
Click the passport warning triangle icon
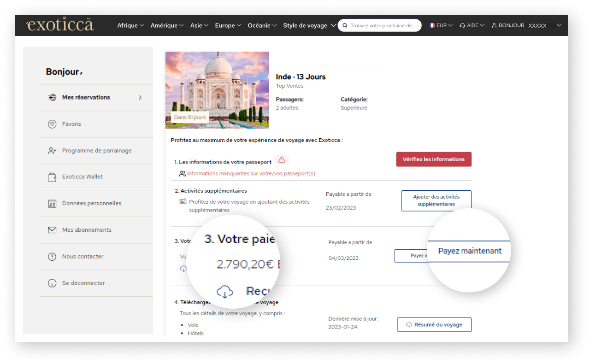coord(282,159)
